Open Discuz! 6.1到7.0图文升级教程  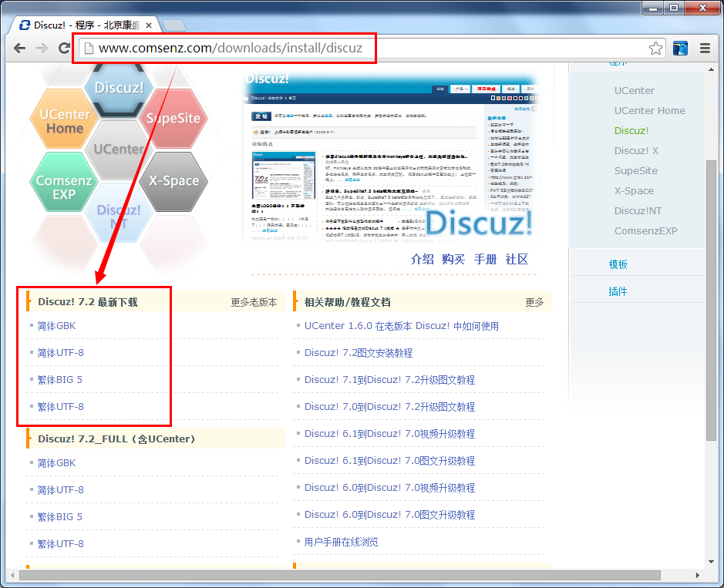pyautogui.click(x=389, y=461)
